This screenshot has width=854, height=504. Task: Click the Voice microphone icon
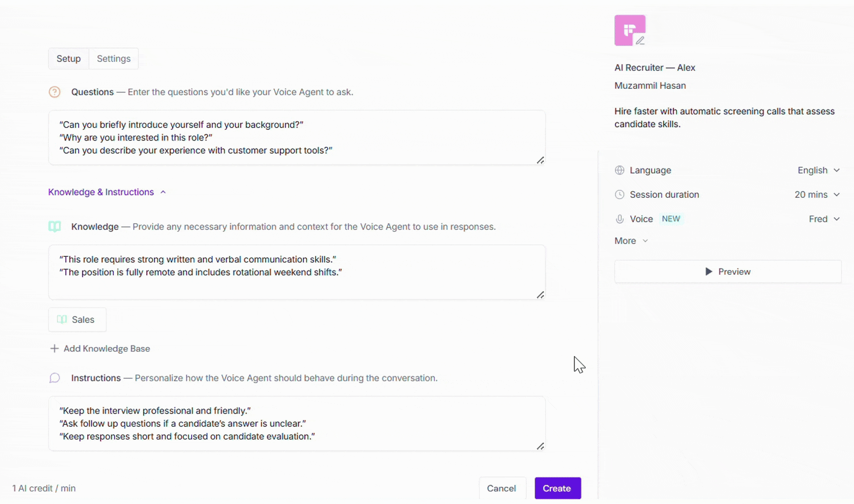pos(620,219)
